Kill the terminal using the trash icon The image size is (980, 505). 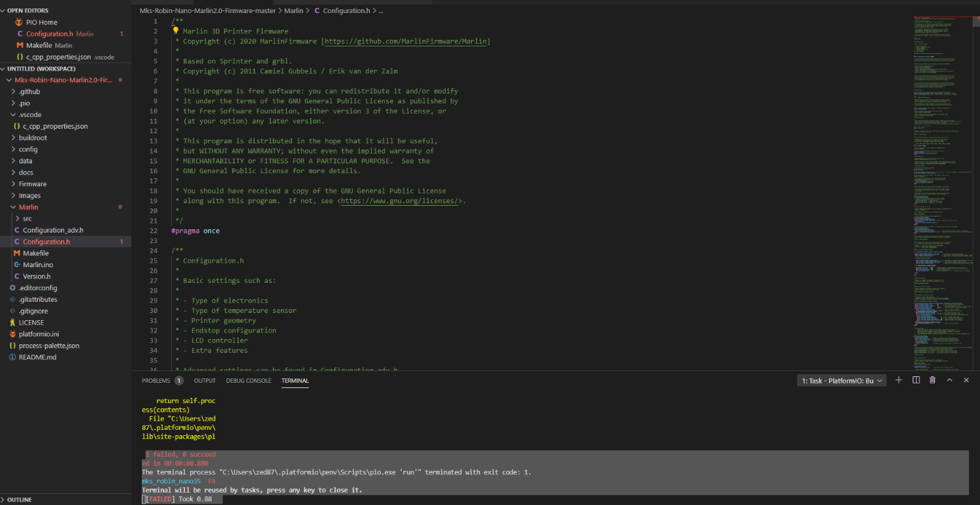pyautogui.click(x=932, y=380)
